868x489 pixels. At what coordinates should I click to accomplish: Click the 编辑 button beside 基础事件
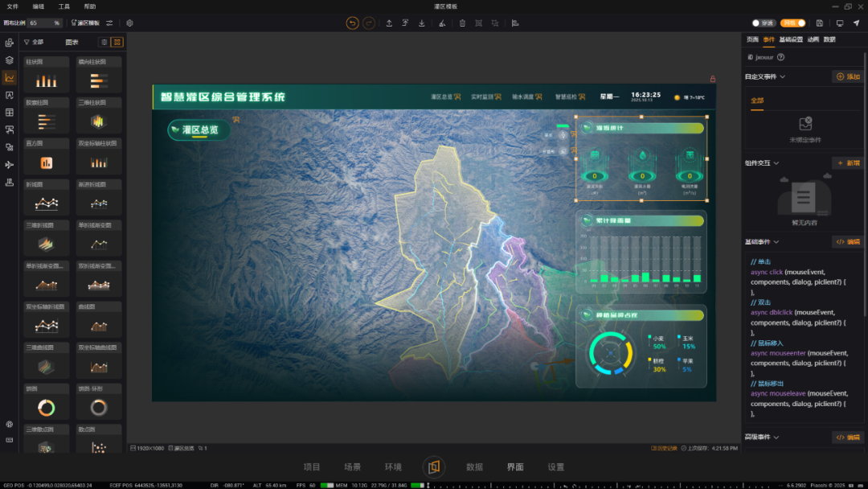coord(848,242)
